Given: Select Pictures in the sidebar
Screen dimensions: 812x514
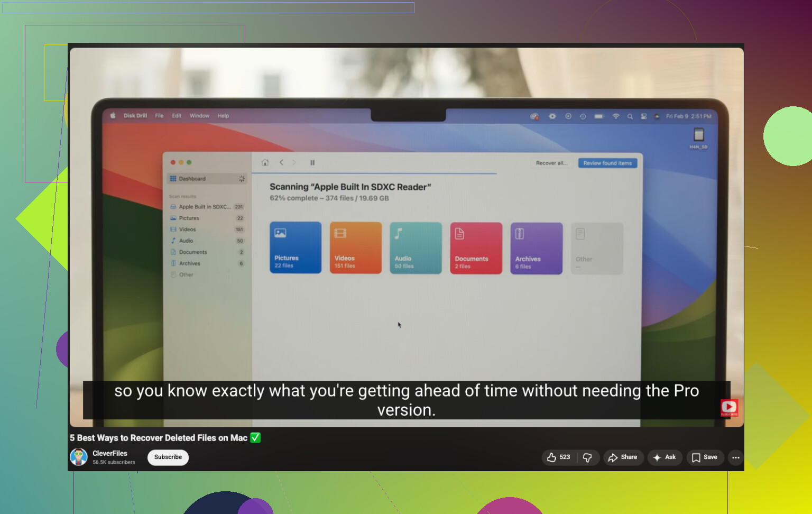Looking at the screenshot, I should (x=207, y=218).
